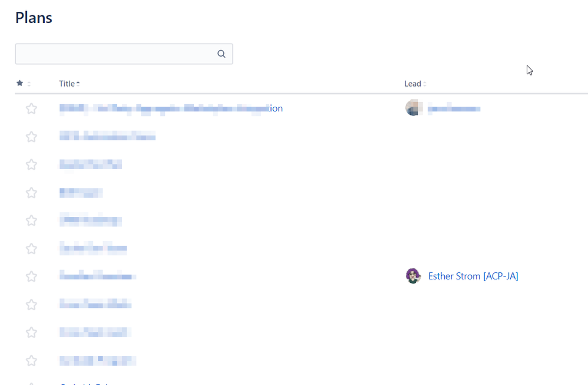
Task: Click the star icon on the third plan row
Action: (x=31, y=164)
